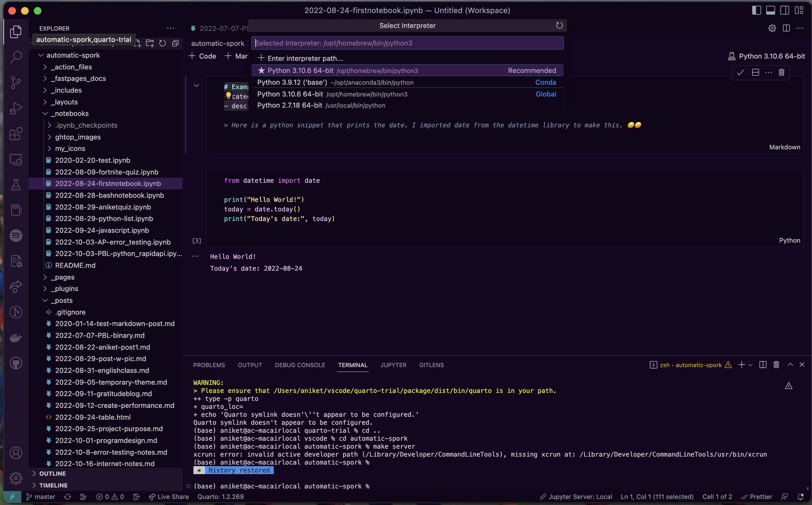
Task: Click New Folder icon in Explorer
Action: point(150,43)
